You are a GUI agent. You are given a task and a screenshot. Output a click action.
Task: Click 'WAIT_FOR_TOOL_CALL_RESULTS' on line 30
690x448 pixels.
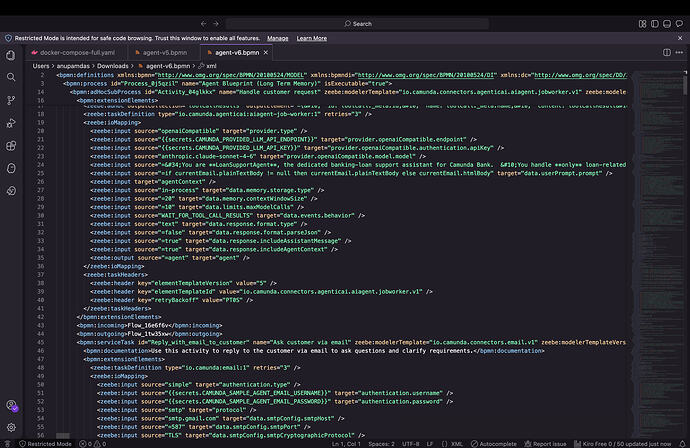(206, 216)
